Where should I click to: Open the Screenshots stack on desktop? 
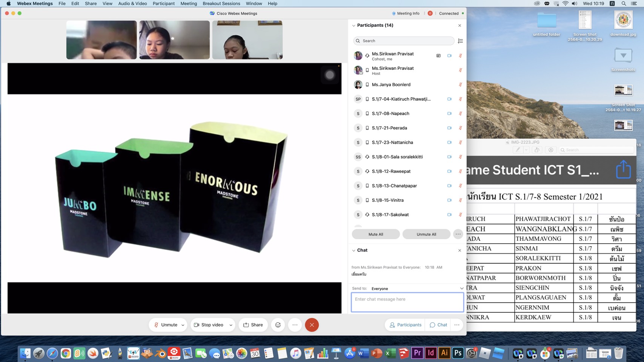623,60
